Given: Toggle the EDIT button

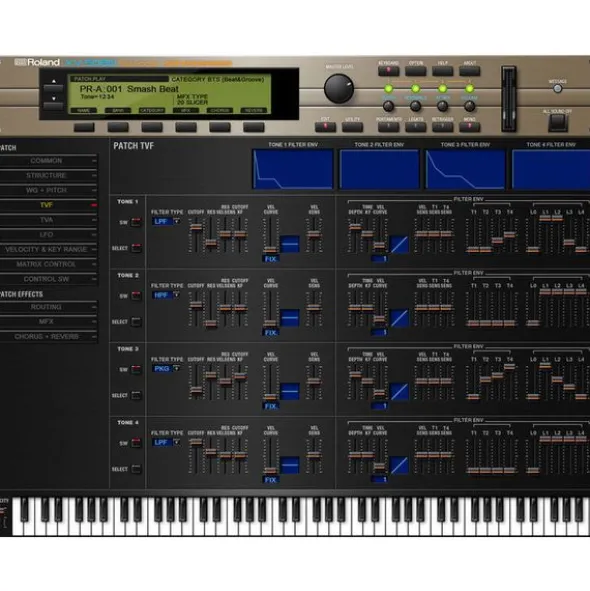Looking at the screenshot, I should pyautogui.click(x=325, y=127).
